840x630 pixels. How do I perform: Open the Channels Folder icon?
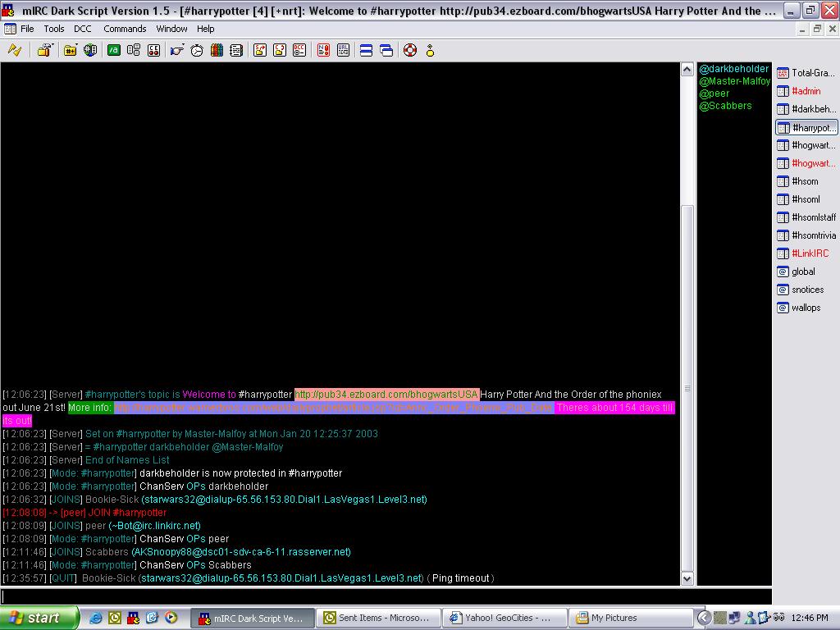coord(71,51)
